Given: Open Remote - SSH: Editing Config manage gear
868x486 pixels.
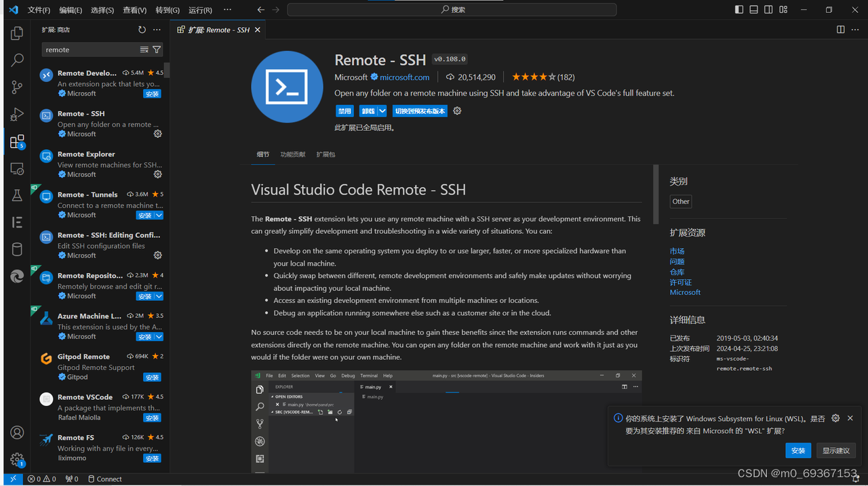Looking at the screenshot, I should (x=157, y=256).
